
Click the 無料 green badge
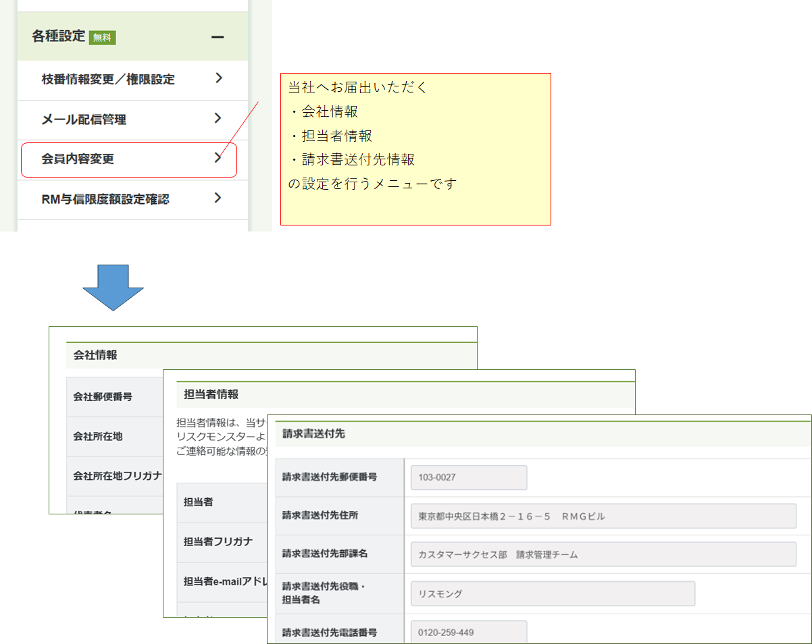(x=103, y=38)
